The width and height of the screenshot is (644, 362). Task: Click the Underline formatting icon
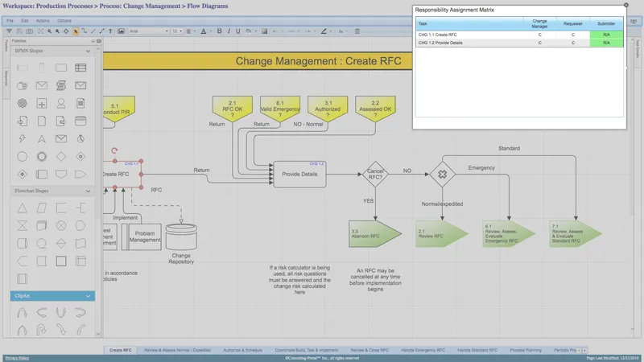pos(237,31)
